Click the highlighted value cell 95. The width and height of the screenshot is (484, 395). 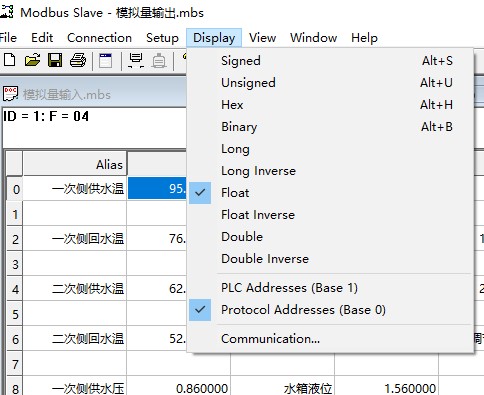pyautogui.click(x=157, y=188)
